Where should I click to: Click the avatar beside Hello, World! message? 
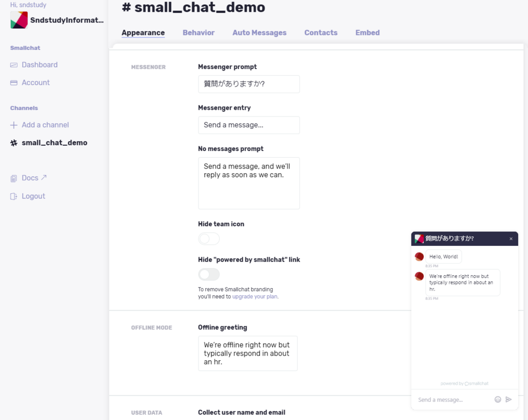(419, 257)
